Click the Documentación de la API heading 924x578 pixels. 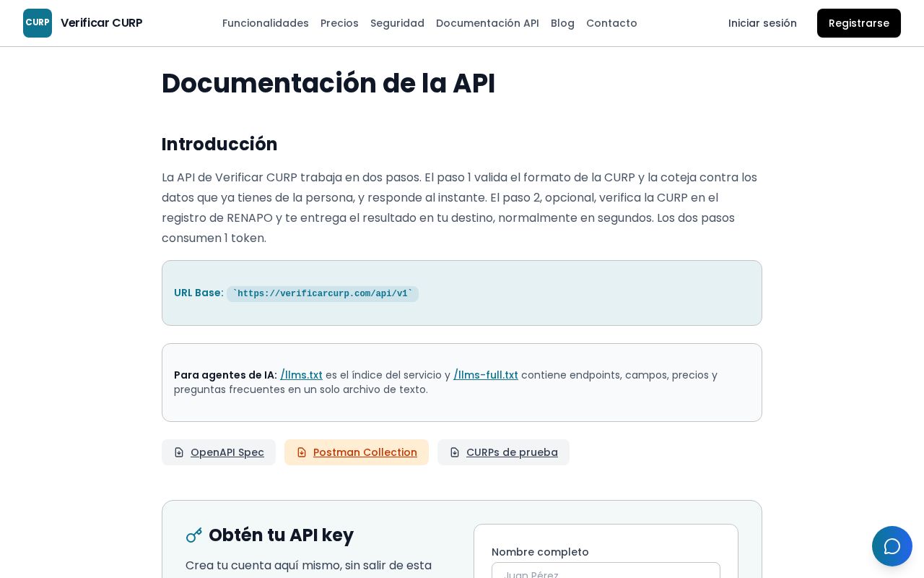(x=328, y=83)
